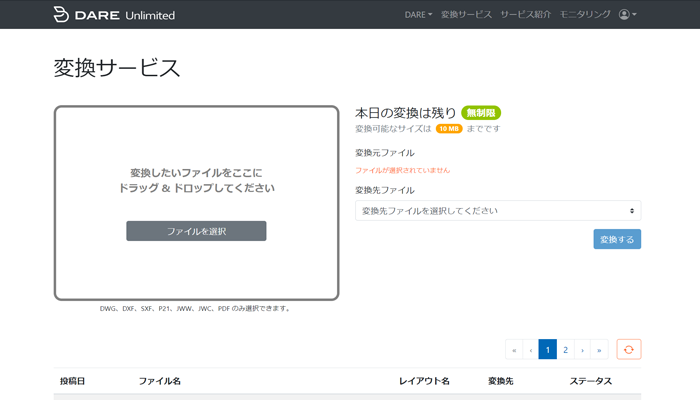Image resolution: width=700 pixels, height=400 pixels.
Task: Click the orange refresh list icon
Action: [629, 349]
